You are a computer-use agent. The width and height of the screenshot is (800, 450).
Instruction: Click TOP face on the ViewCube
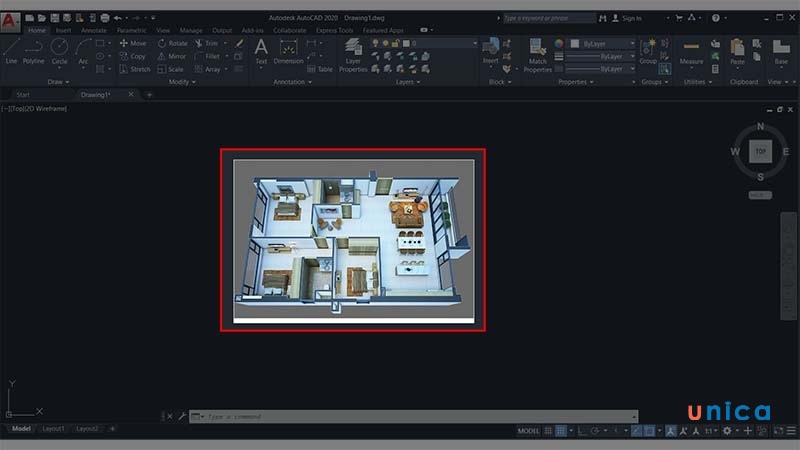click(761, 152)
